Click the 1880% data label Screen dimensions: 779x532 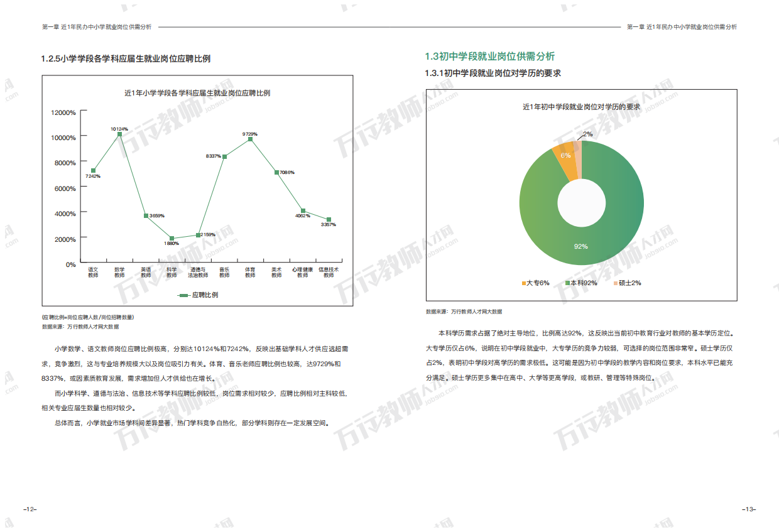click(x=172, y=244)
